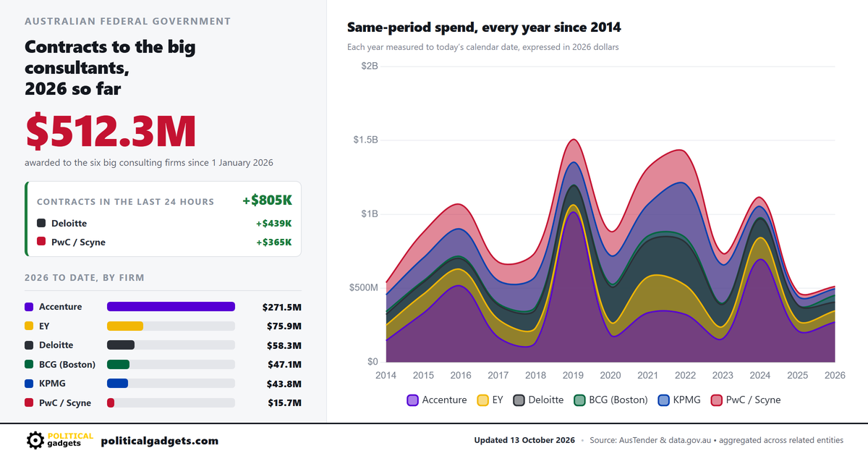Select the $512.3M total figure

point(111,130)
